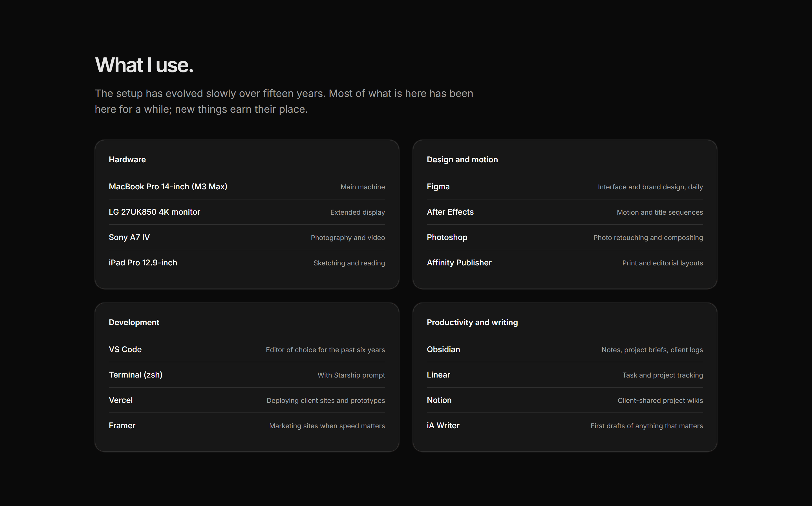Select the 'Sony A7 IV' item
812x506 pixels.
coord(129,237)
